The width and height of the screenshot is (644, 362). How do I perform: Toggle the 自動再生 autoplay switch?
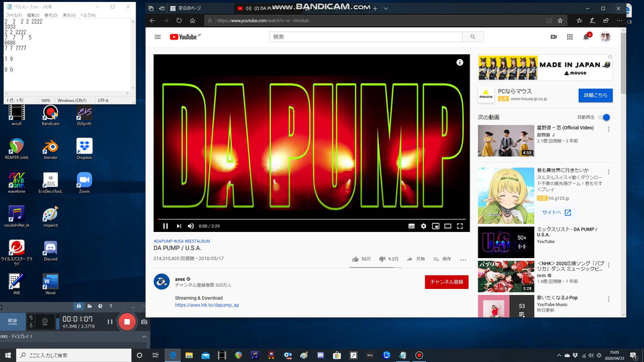coord(604,117)
